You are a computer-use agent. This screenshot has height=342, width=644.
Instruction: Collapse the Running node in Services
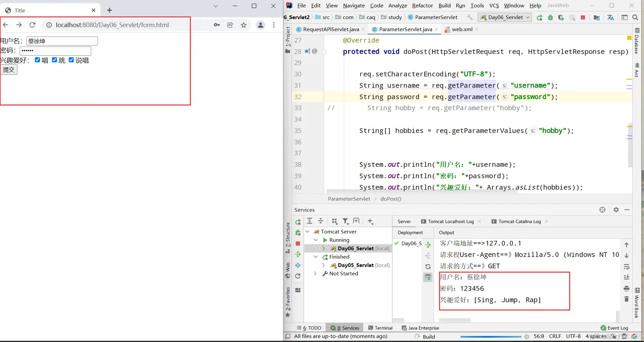(x=316, y=240)
